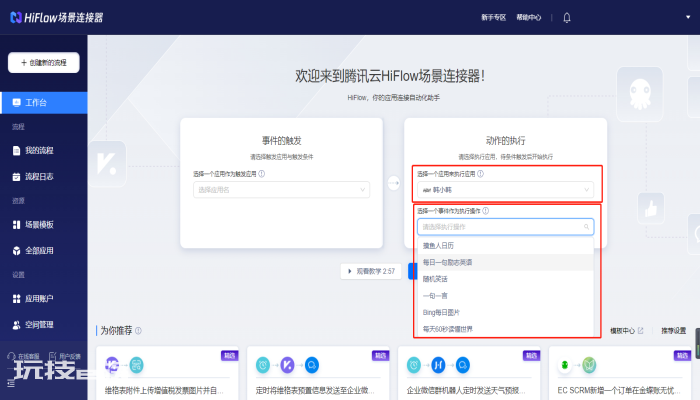Expand the account menu arrow in header
Image resolution: width=700 pixels, height=400 pixels.
pos(688,17)
